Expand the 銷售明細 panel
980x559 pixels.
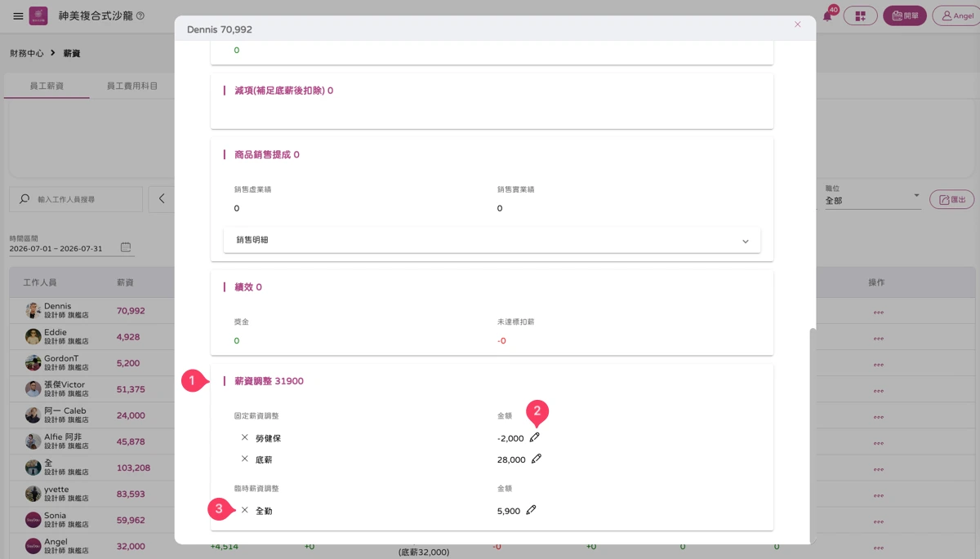(x=492, y=240)
